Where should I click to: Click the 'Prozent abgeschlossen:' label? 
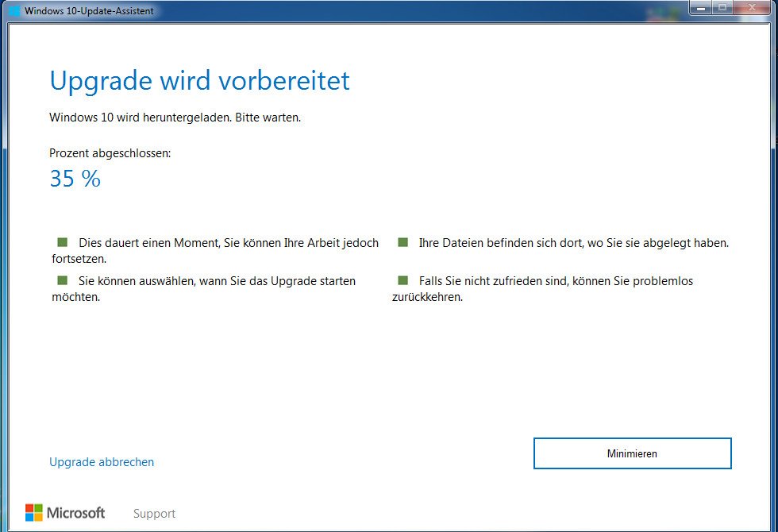pyautogui.click(x=110, y=153)
